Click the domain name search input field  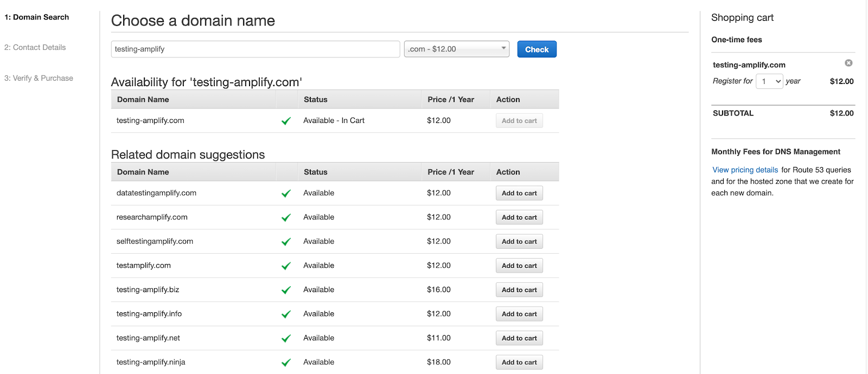click(256, 49)
